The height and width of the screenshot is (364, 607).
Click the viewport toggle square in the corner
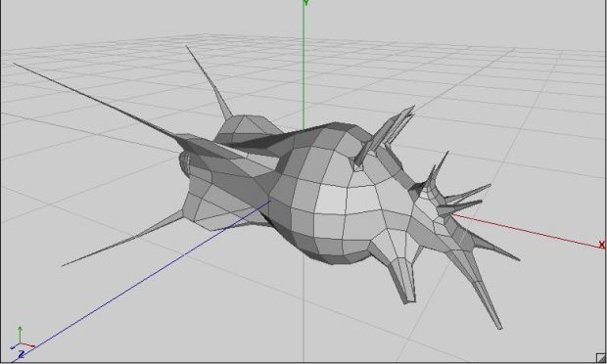click(x=601, y=357)
